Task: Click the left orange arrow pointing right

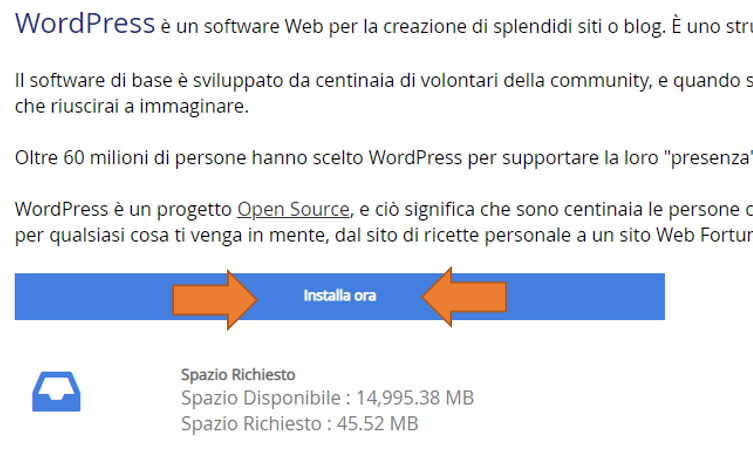Action: [215, 300]
